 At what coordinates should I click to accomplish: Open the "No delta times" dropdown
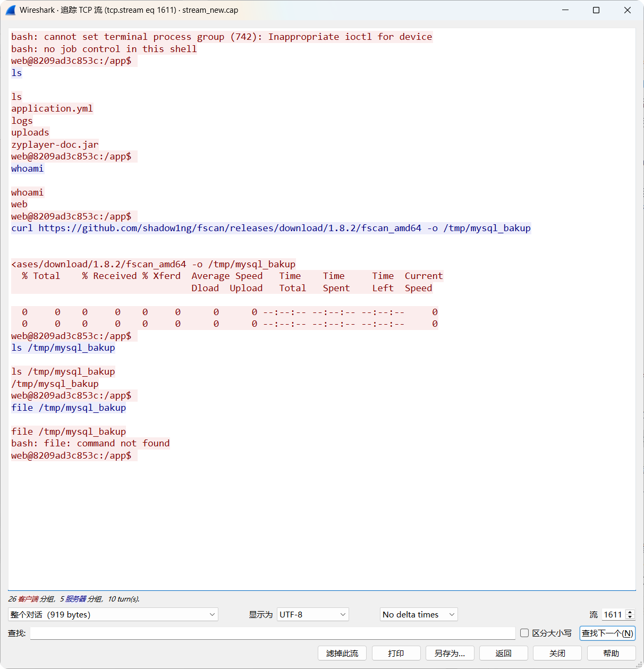pyautogui.click(x=418, y=614)
